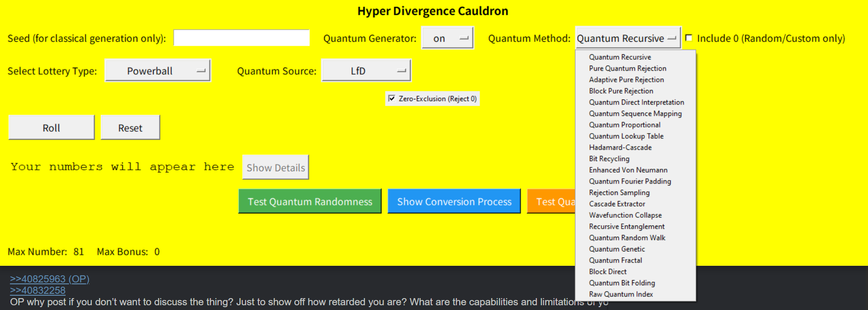Select Quantum Direct Interpretation option

635,102
